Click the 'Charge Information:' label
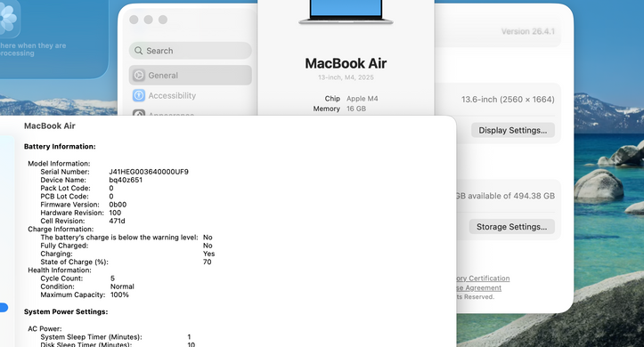 pyautogui.click(x=61, y=229)
